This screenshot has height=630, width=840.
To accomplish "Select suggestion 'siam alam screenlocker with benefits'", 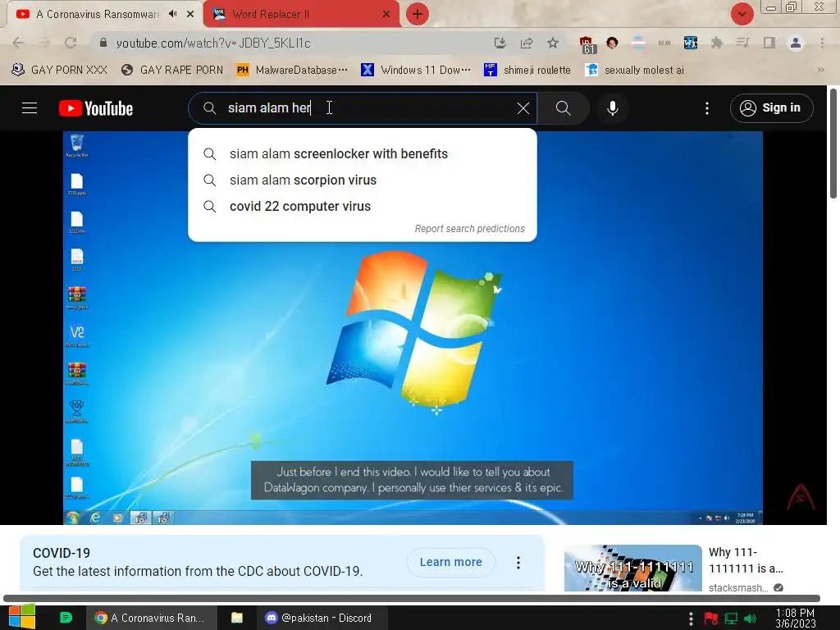I will (x=362, y=153).
